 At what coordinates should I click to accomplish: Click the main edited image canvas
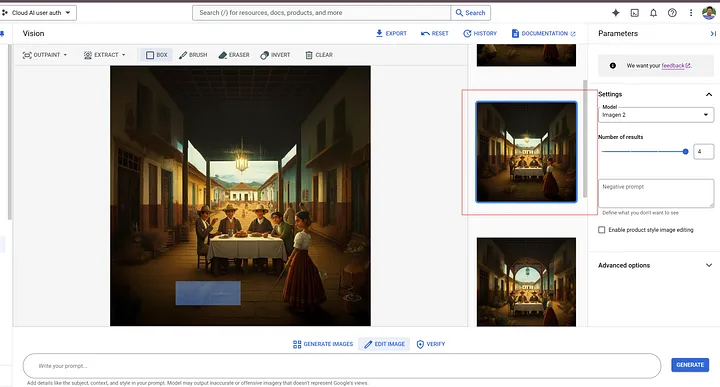(240, 196)
